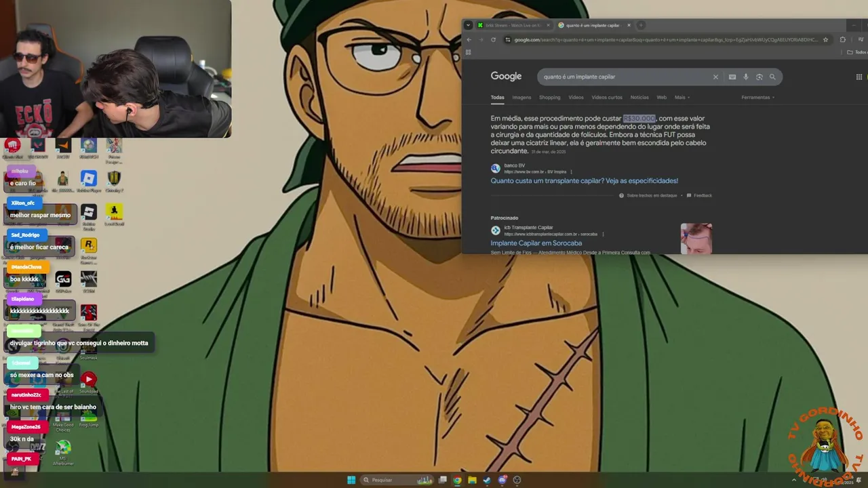868x488 pixels.
Task: Open the Chrome tab search chevron
Action: [468, 25]
